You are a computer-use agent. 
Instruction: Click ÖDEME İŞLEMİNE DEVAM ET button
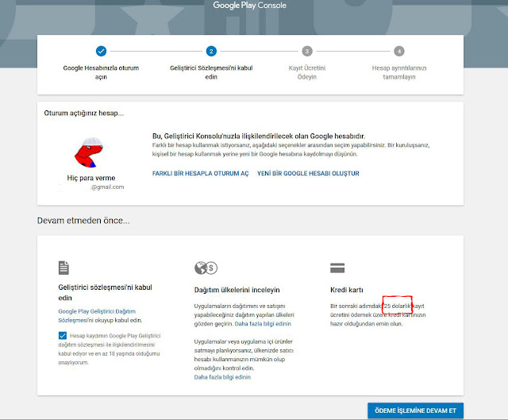tap(415, 410)
